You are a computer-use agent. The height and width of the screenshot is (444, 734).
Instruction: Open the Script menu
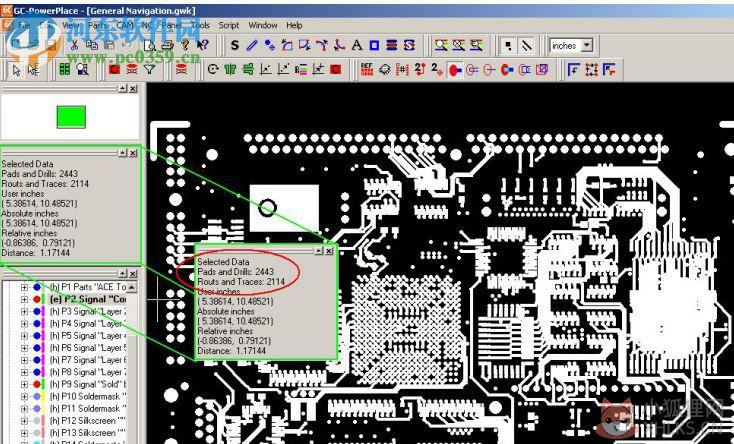[228, 25]
